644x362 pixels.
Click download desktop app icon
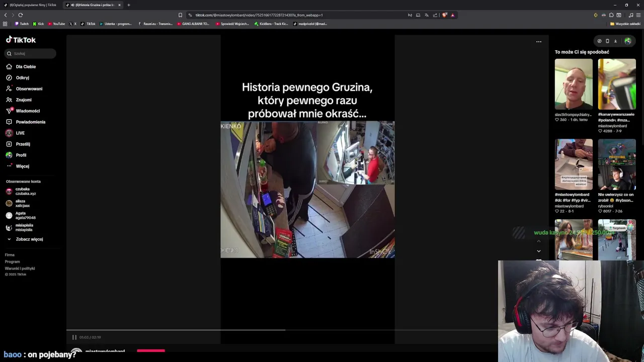point(615,41)
